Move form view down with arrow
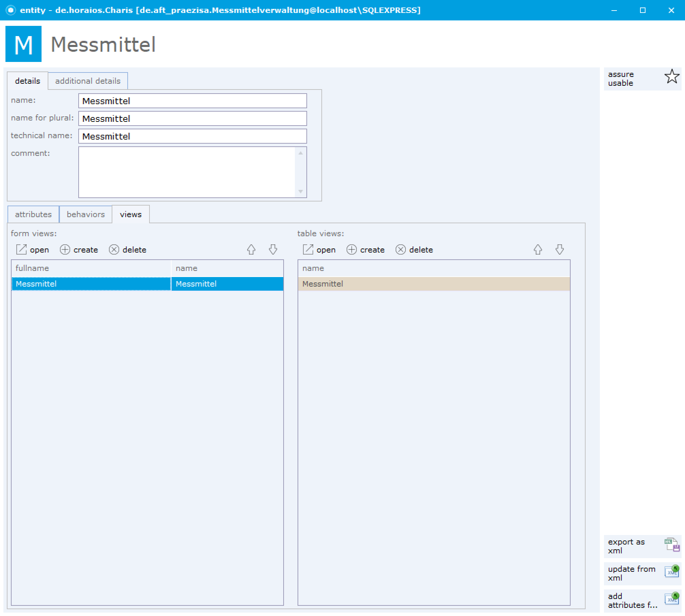Image resolution: width=685 pixels, height=616 pixels. tap(273, 249)
